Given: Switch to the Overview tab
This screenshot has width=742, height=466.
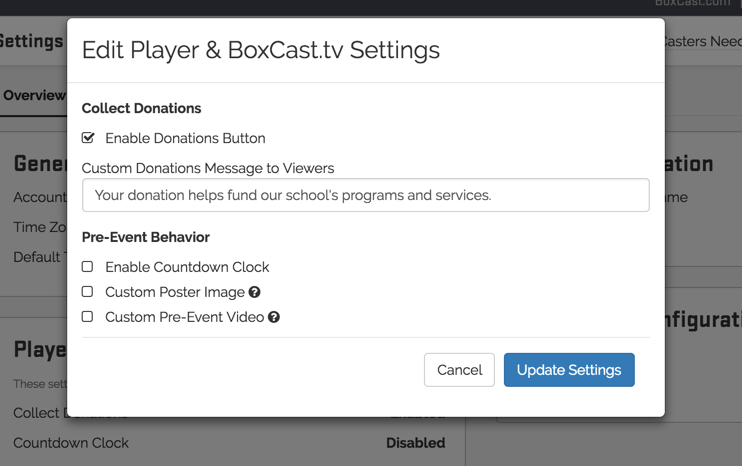Looking at the screenshot, I should tap(33, 96).
